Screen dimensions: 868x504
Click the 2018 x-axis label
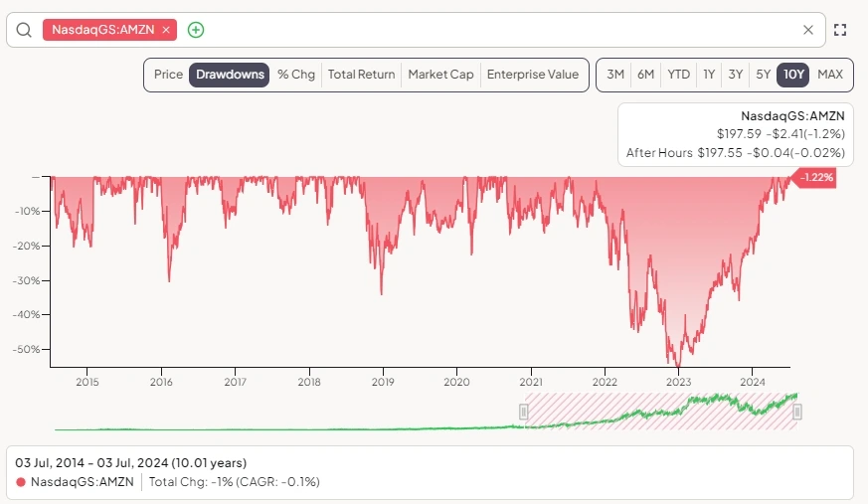pyautogui.click(x=309, y=382)
